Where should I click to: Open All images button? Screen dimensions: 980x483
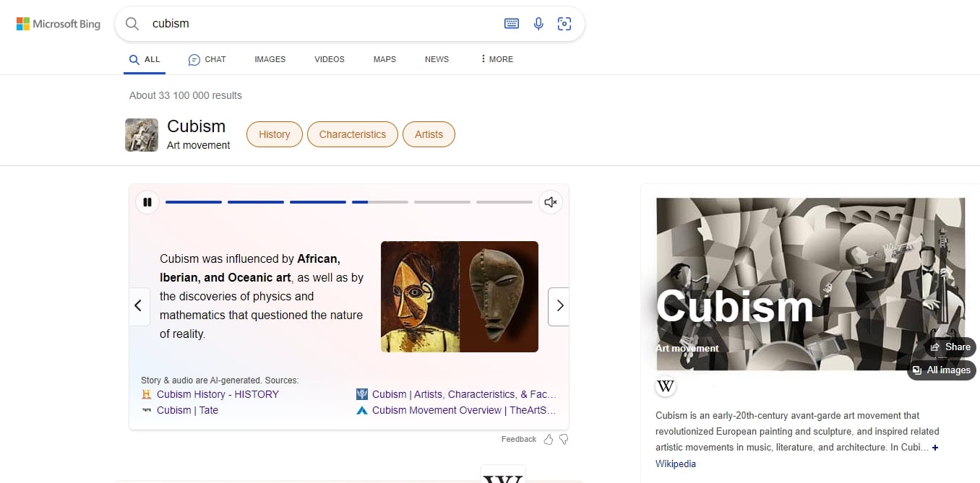coord(942,370)
